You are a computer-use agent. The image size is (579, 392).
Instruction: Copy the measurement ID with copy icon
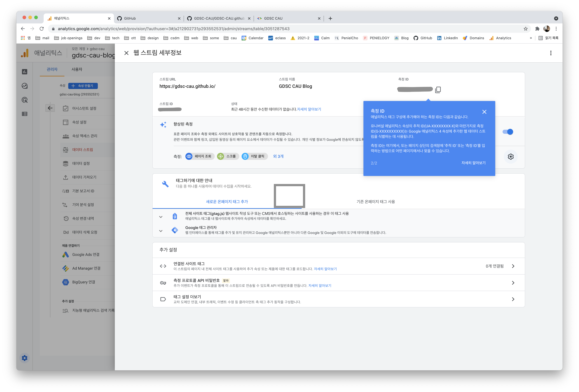click(x=438, y=90)
